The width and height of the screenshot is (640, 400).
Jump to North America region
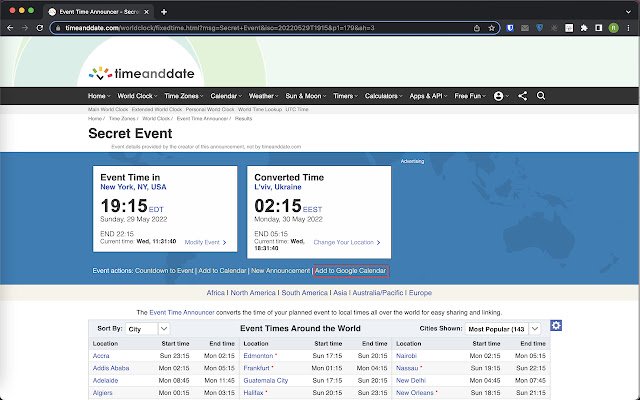(253, 293)
